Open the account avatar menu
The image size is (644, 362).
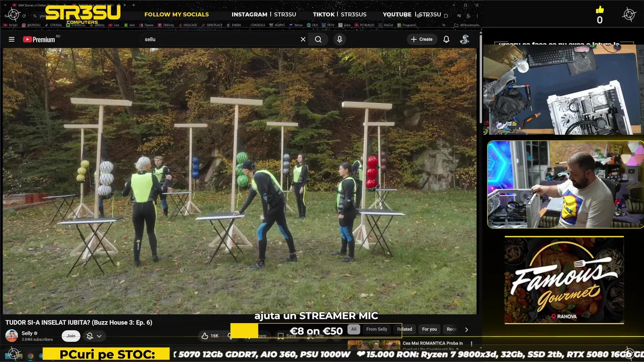point(465,39)
